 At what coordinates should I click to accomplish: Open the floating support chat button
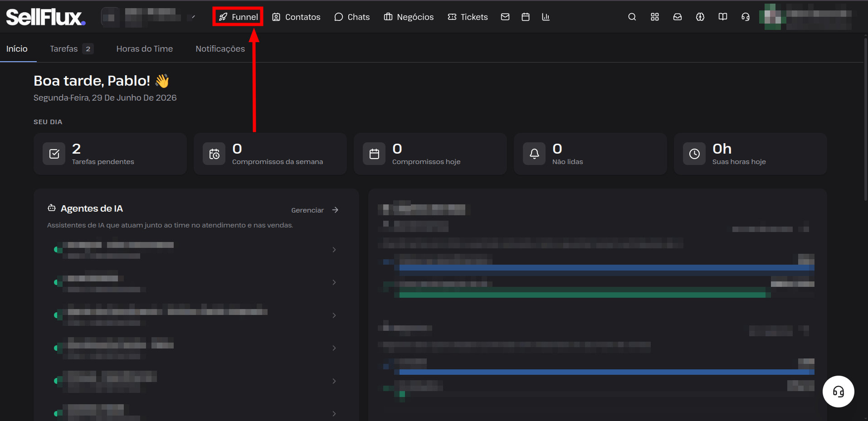coord(839,392)
